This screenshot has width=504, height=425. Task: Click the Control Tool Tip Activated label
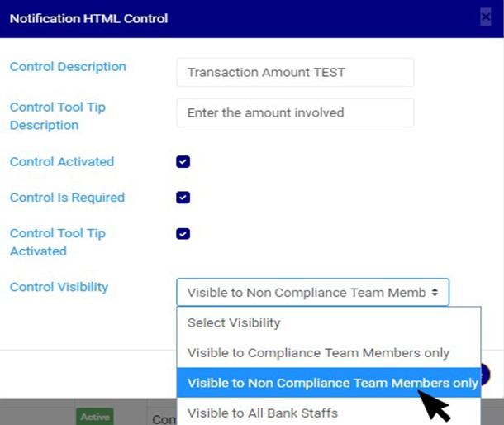tap(58, 241)
